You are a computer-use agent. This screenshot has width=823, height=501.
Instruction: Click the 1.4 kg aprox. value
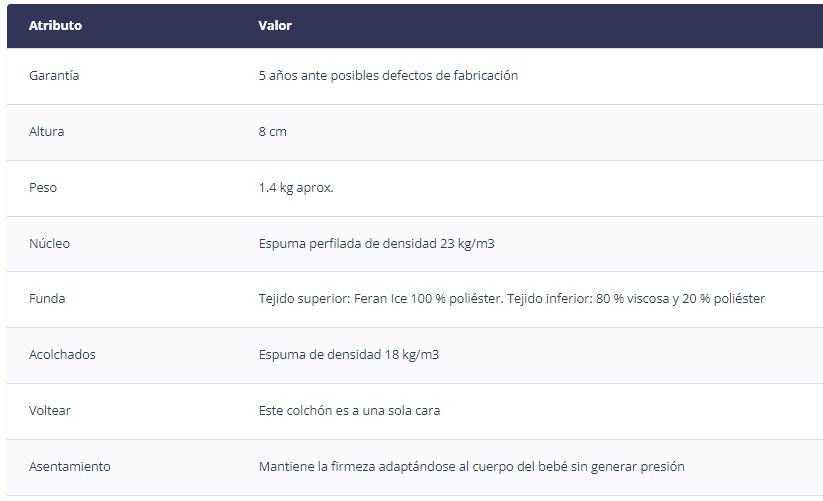(x=296, y=187)
